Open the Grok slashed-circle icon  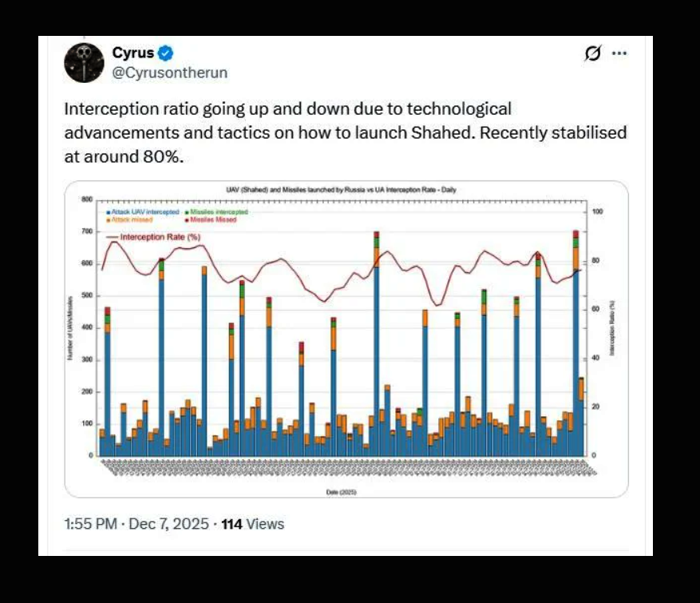592,53
